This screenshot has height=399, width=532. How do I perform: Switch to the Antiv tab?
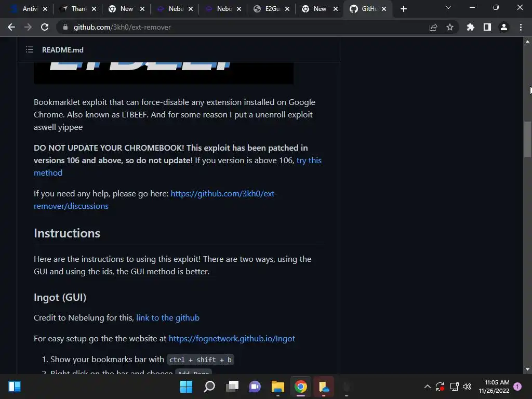point(26,9)
